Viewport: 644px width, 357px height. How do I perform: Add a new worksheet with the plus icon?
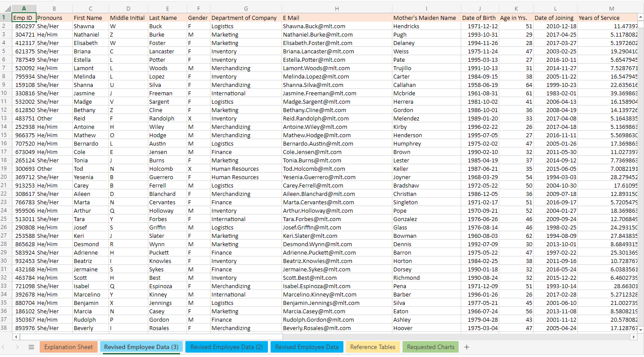[467, 347]
